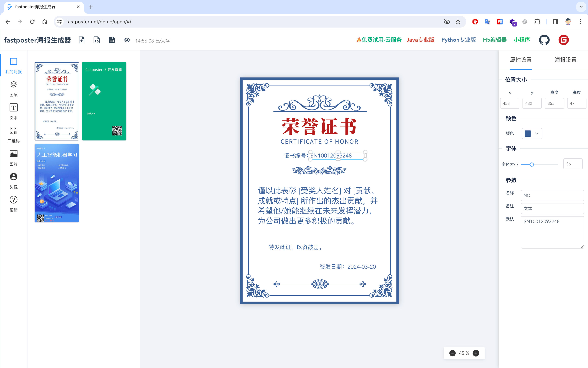
Task: Zoom in with the plus button
Action: coord(476,353)
